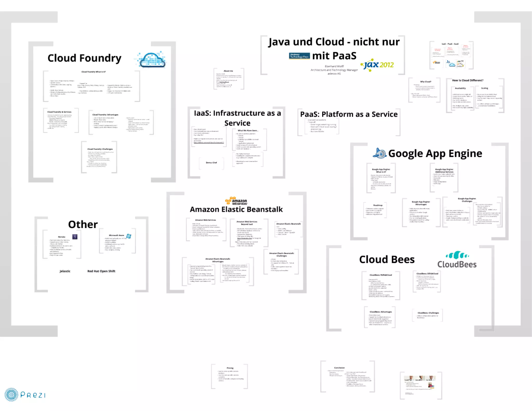Open the Conclusion slide thumbnail
The image size is (532, 411).
pos(347,376)
